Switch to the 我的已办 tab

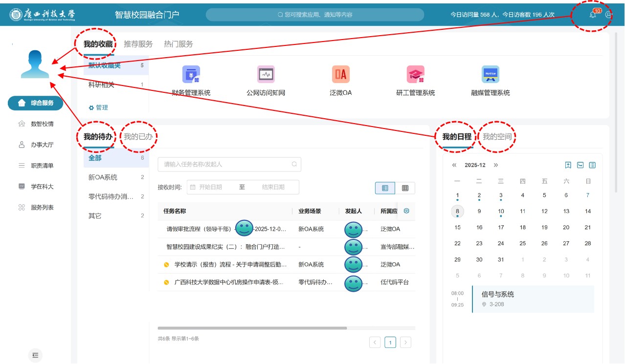tap(138, 137)
